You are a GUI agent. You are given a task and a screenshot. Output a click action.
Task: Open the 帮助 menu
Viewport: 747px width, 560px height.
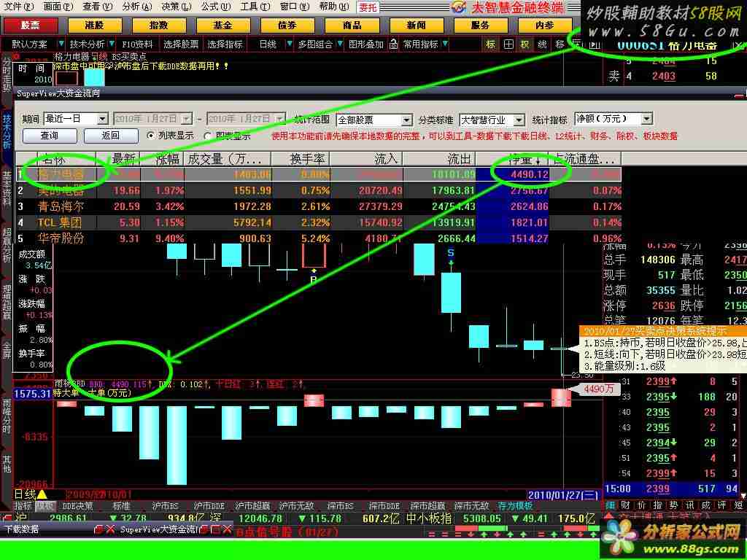point(333,6)
